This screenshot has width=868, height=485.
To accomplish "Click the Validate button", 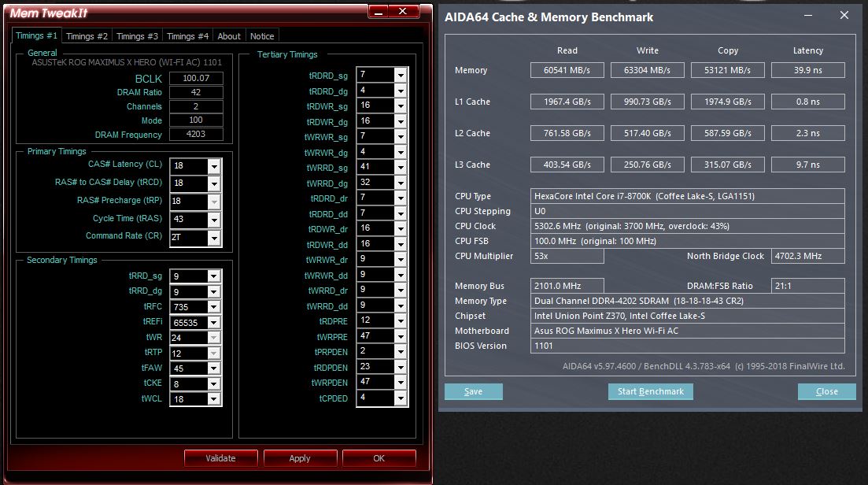I will [x=221, y=458].
